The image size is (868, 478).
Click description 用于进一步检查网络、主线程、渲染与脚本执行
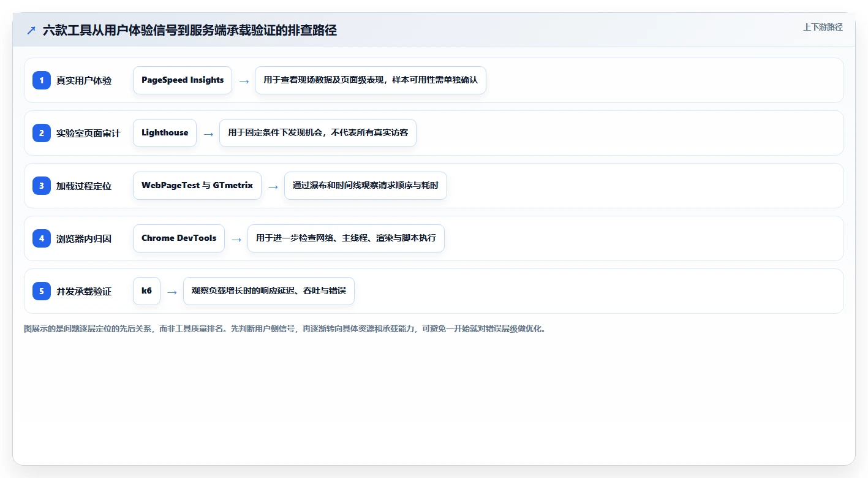346,238
